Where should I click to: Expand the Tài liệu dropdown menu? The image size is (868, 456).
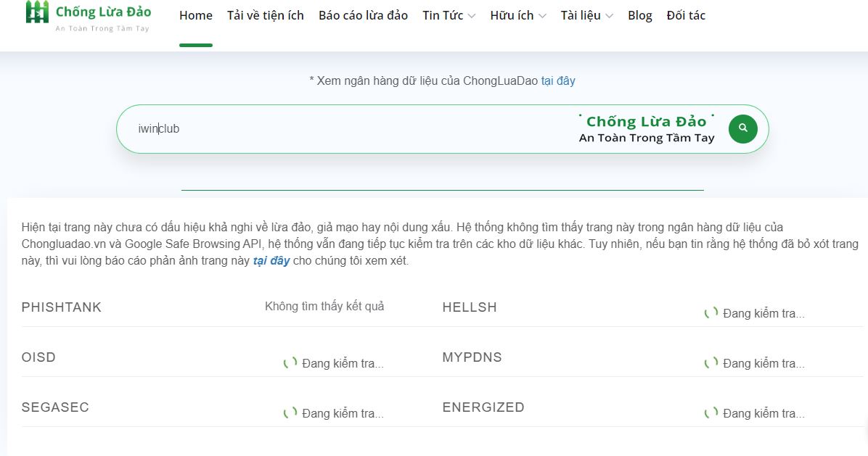click(587, 15)
